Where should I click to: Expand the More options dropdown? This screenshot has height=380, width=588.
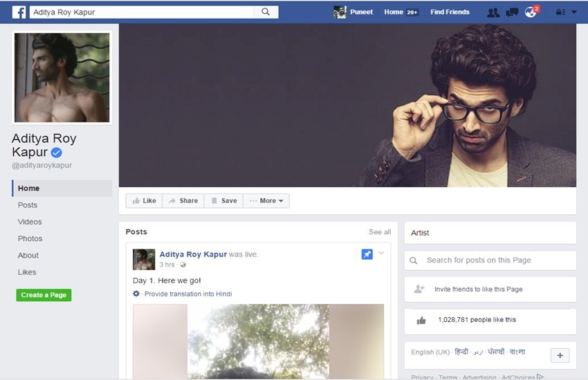pyautogui.click(x=267, y=201)
